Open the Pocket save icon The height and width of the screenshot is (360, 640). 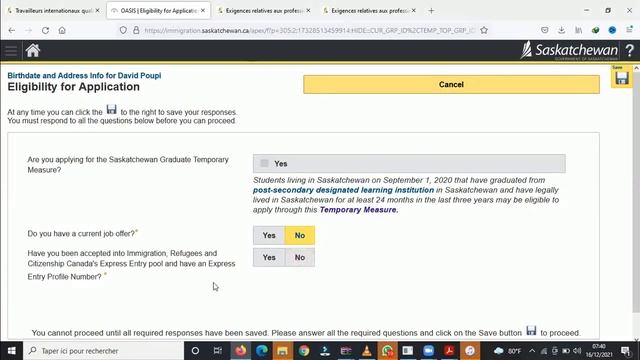544,30
